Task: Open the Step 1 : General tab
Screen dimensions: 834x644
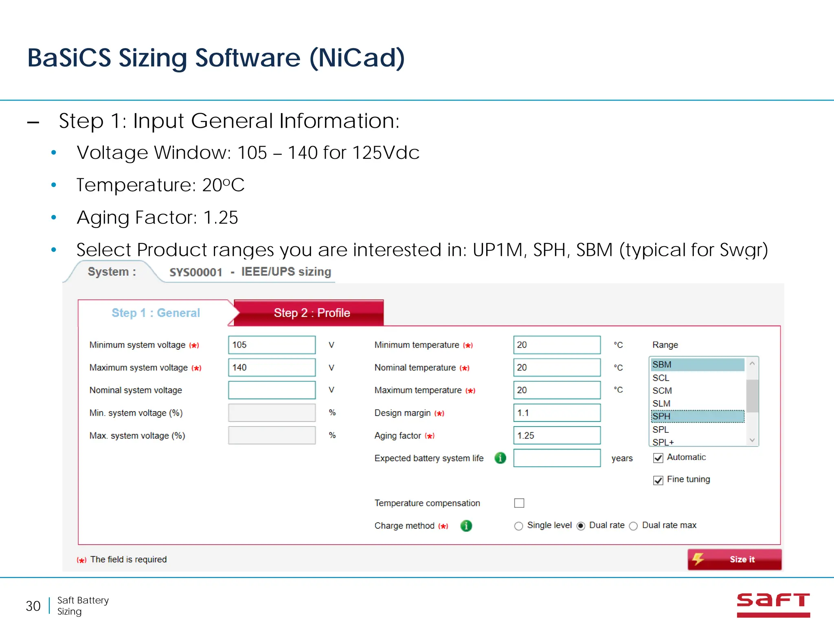Action: (156, 313)
